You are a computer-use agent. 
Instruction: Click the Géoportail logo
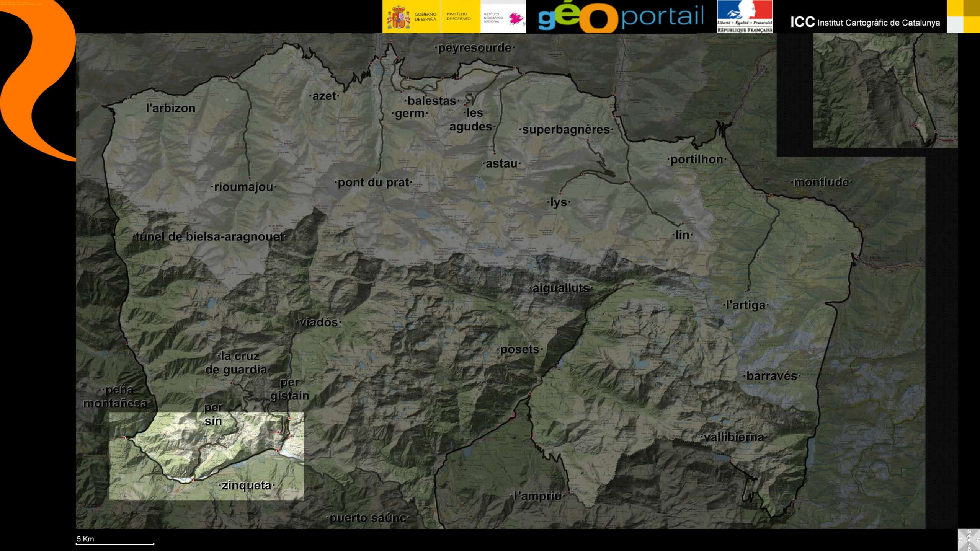point(620,17)
